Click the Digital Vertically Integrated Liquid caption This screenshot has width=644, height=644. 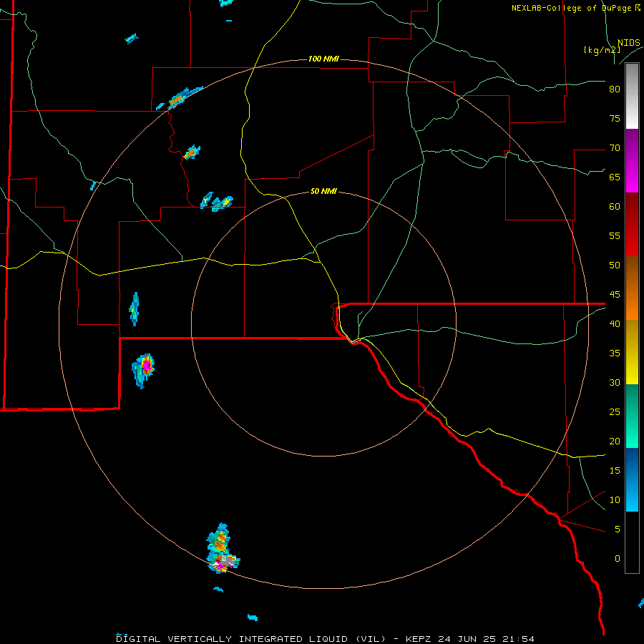click(251, 639)
